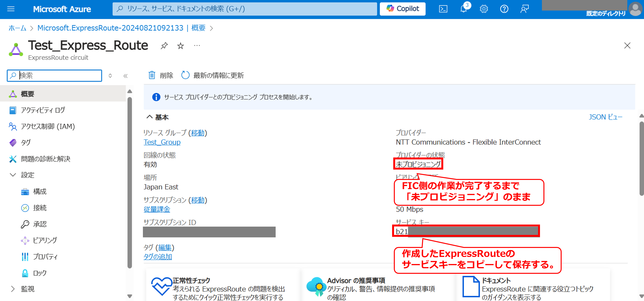Open the Cloud Shell terminal icon

pyautogui.click(x=443, y=9)
